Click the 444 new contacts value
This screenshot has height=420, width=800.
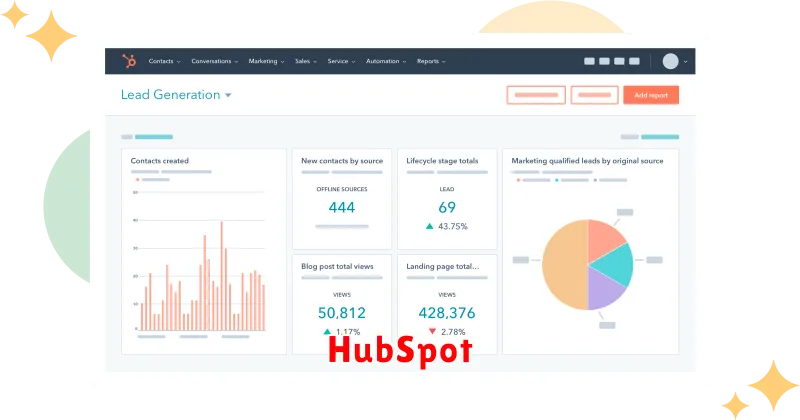click(x=342, y=208)
